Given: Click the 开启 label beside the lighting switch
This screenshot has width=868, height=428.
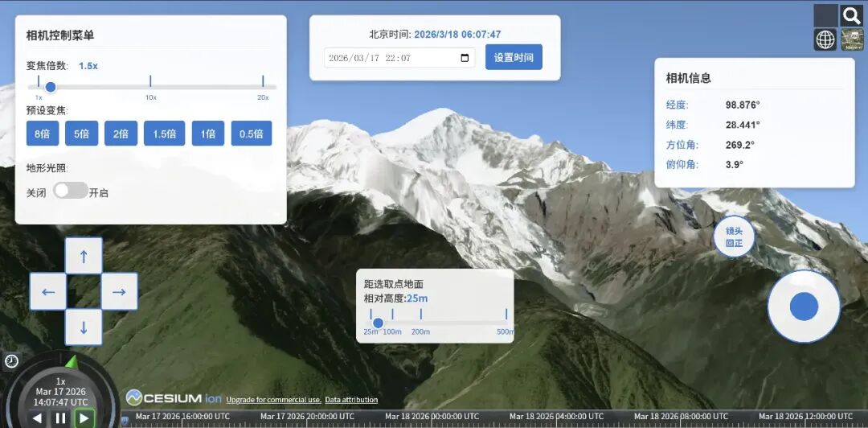Looking at the screenshot, I should pyautogui.click(x=99, y=193).
